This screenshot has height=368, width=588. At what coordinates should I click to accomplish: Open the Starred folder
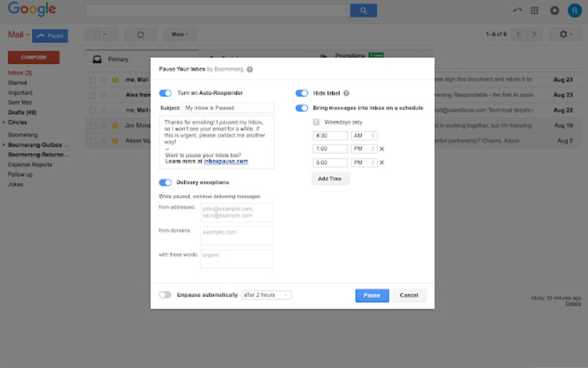click(17, 83)
